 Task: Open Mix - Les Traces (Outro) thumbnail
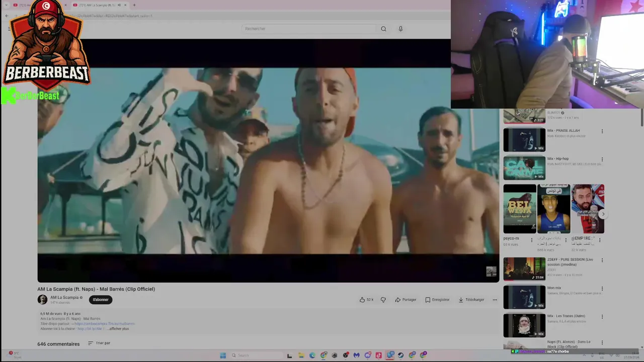tap(524, 325)
